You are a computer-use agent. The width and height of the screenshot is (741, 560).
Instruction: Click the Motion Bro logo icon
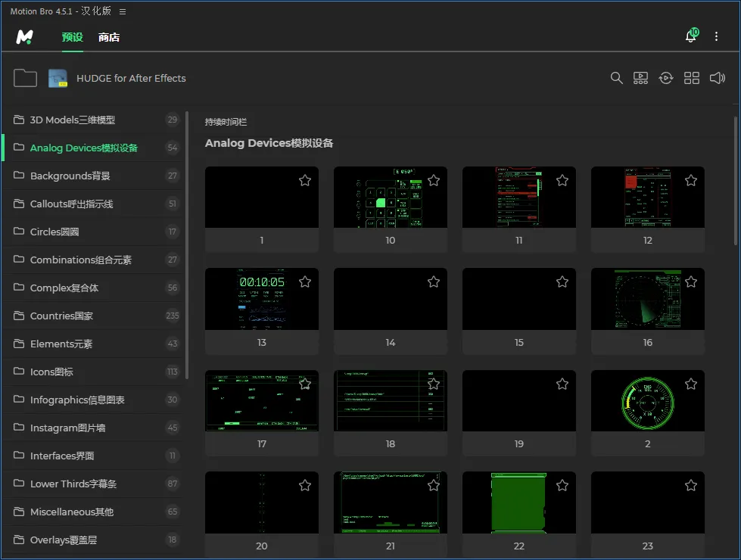point(25,36)
